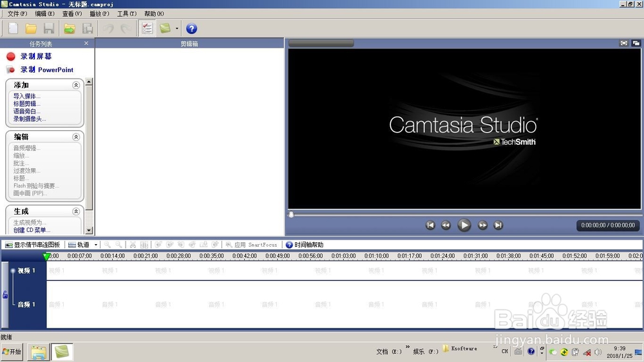Undo the last action in the toolbar
The height and width of the screenshot is (362, 644).
point(108,28)
